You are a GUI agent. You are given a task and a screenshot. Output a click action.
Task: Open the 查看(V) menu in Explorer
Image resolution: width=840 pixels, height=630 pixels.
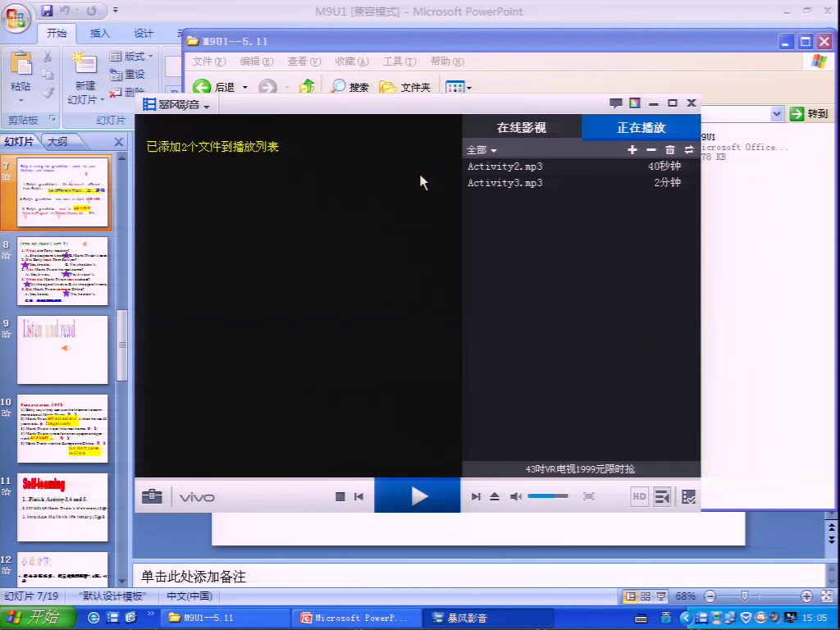pos(304,62)
